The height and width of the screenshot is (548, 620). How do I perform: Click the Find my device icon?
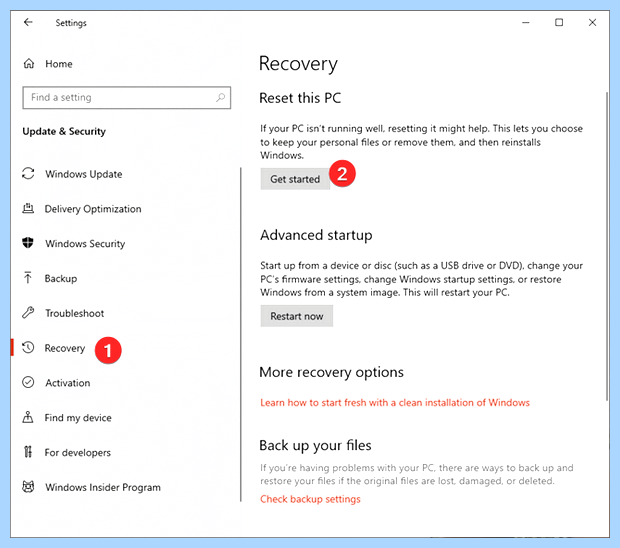pyautogui.click(x=28, y=417)
